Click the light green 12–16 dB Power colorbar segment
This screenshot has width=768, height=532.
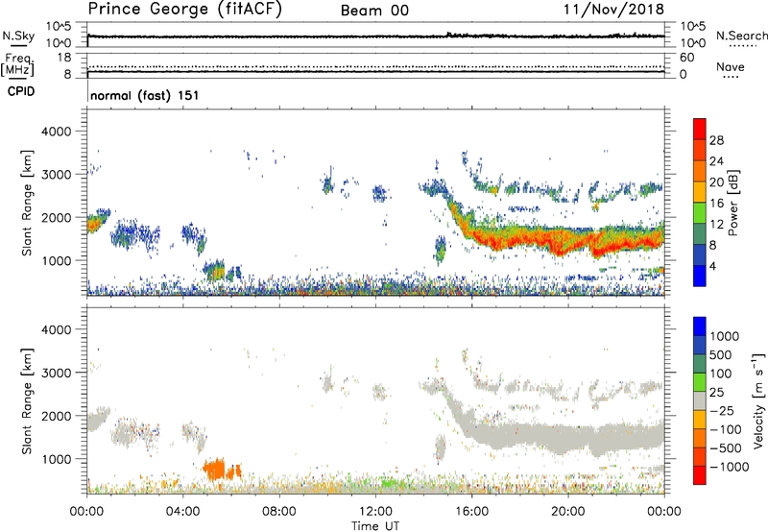[700, 212]
